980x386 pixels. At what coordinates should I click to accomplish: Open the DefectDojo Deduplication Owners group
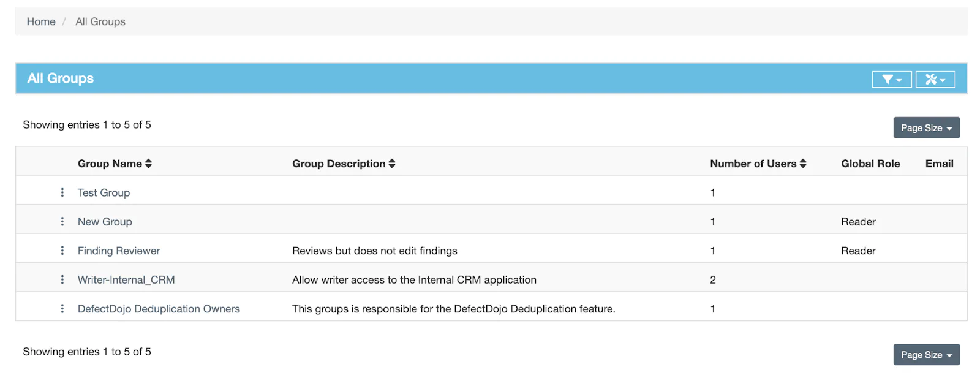click(159, 309)
